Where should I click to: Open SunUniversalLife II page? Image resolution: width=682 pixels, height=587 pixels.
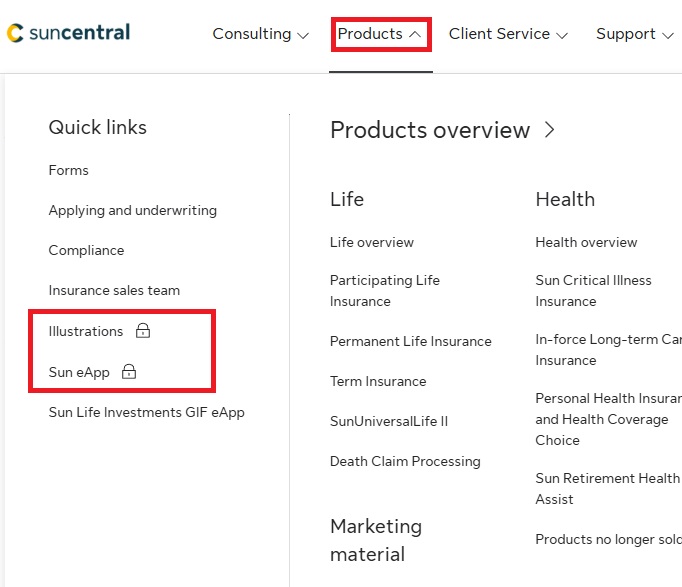point(389,421)
